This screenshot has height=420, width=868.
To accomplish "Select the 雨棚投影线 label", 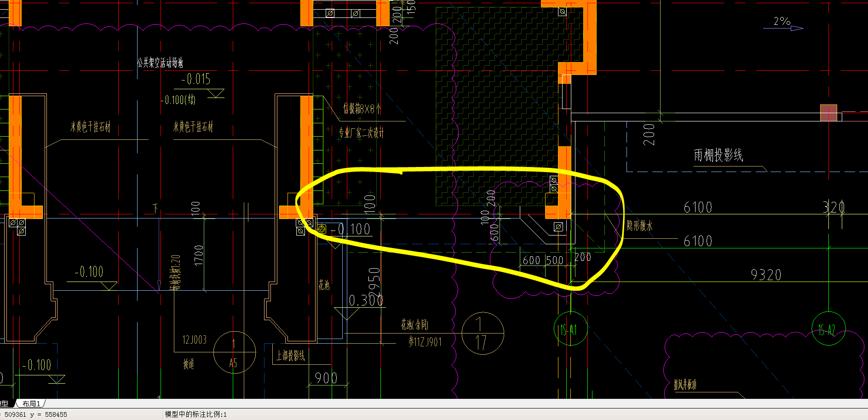I will coord(719,155).
